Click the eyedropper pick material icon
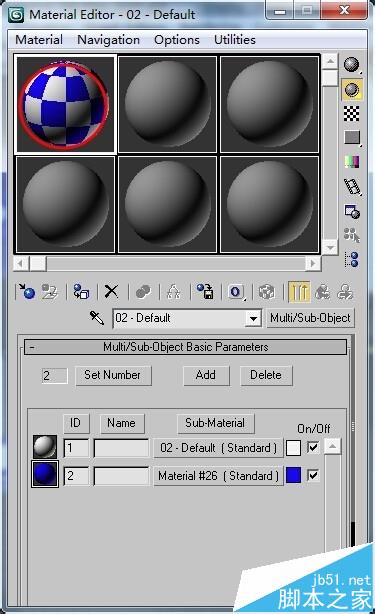 [97, 318]
